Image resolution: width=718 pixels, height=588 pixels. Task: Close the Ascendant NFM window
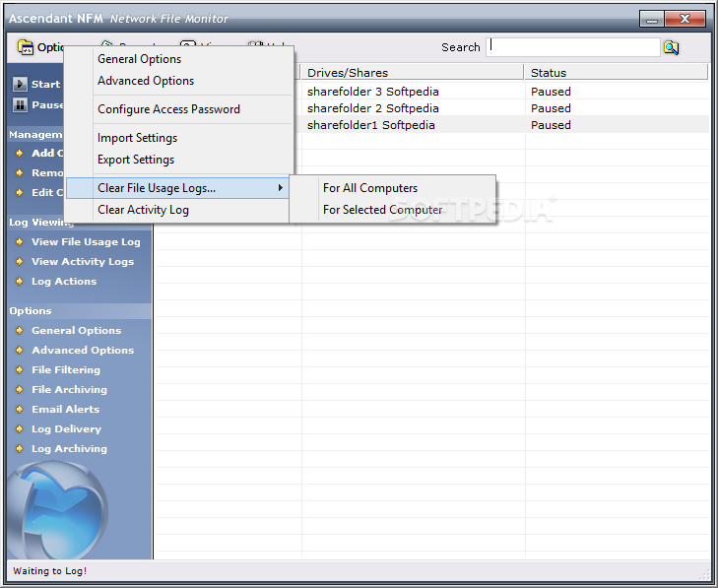pos(685,19)
